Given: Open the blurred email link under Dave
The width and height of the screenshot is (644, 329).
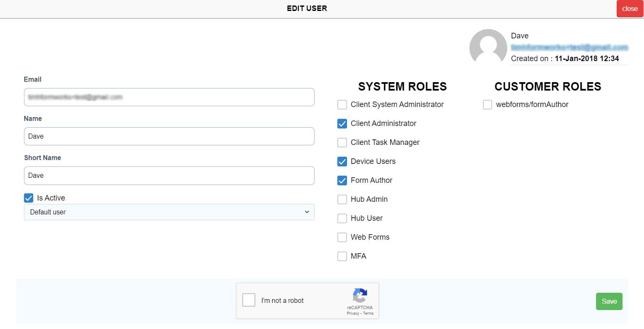Looking at the screenshot, I should click(x=570, y=47).
